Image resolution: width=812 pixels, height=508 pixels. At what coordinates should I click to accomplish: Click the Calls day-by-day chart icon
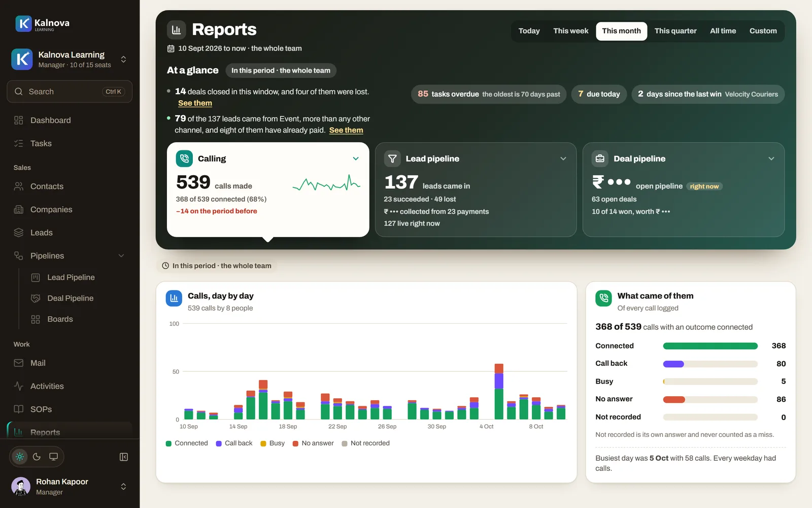click(x=174, y=298)
